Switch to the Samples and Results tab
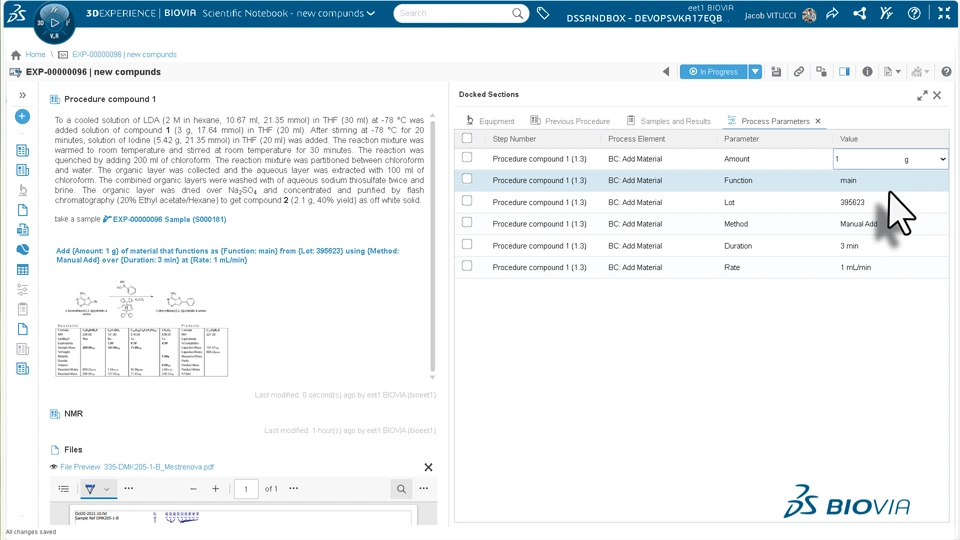 [669, 121]
